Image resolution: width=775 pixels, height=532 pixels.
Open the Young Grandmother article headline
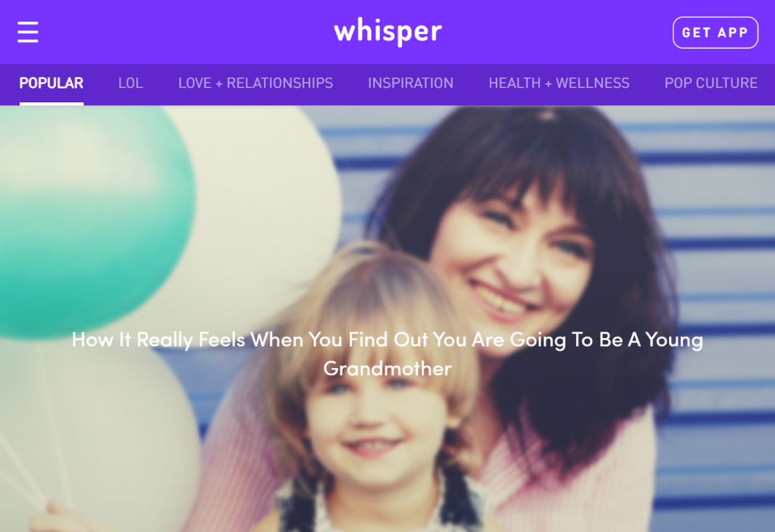[387, 354]
